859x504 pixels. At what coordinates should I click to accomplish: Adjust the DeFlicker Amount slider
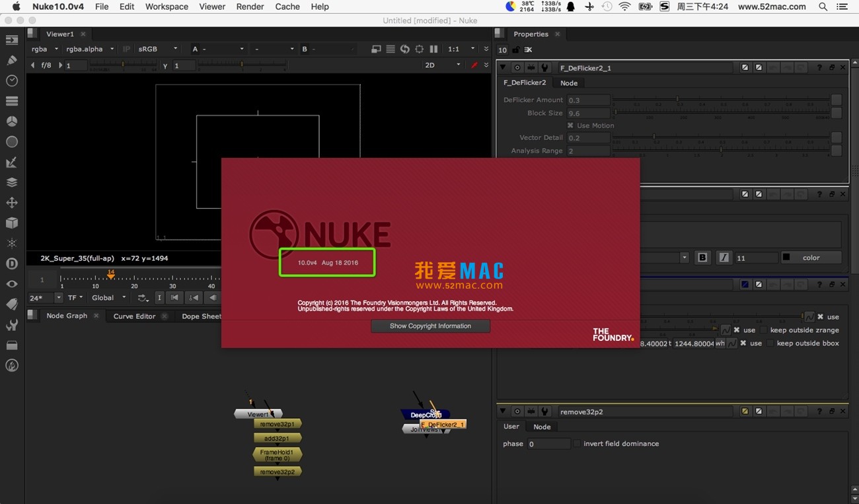tap(721, 100)
